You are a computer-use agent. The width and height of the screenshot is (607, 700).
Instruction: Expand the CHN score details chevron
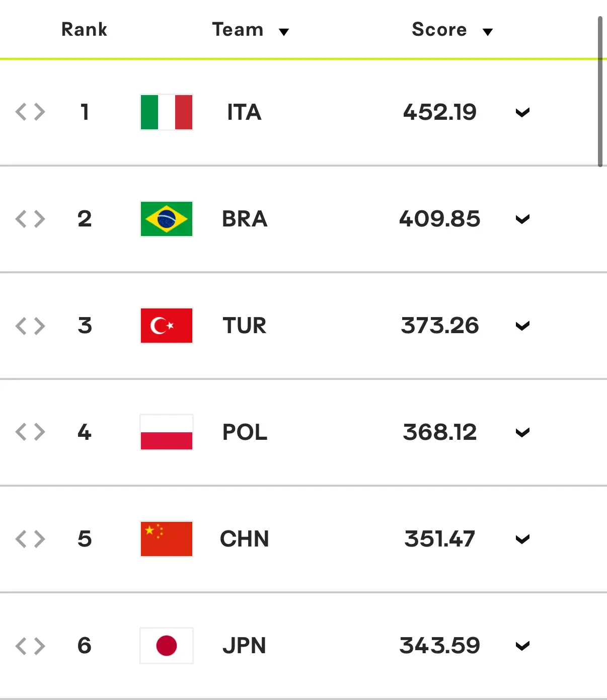(x=522, y=539)
